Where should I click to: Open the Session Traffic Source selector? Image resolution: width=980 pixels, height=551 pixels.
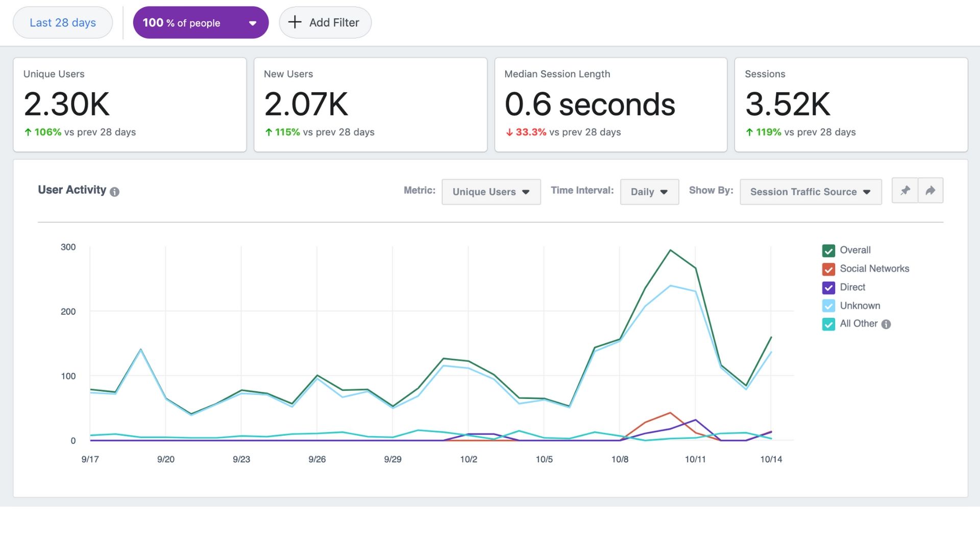click(810, 192)
